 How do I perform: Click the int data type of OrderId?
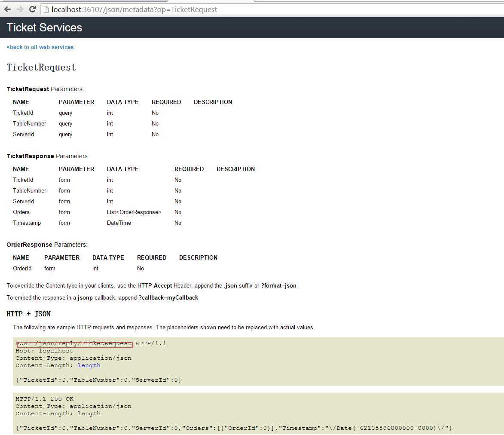pos(95,269)
